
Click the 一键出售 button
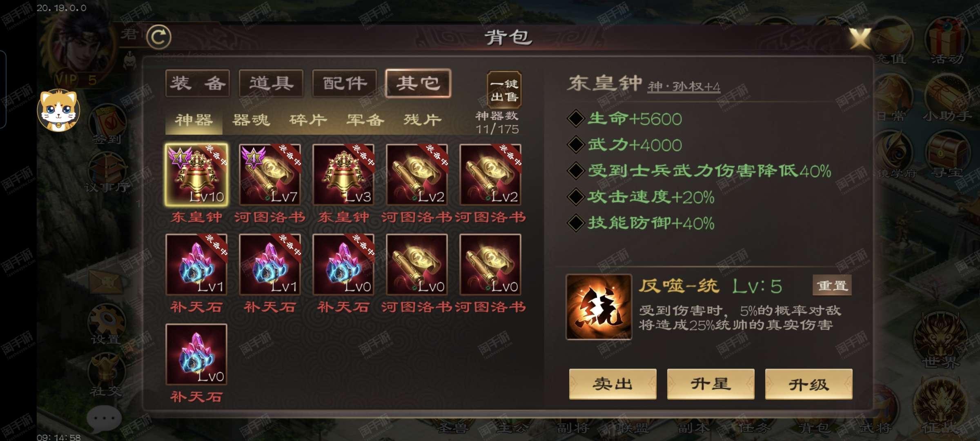point(504,90)
